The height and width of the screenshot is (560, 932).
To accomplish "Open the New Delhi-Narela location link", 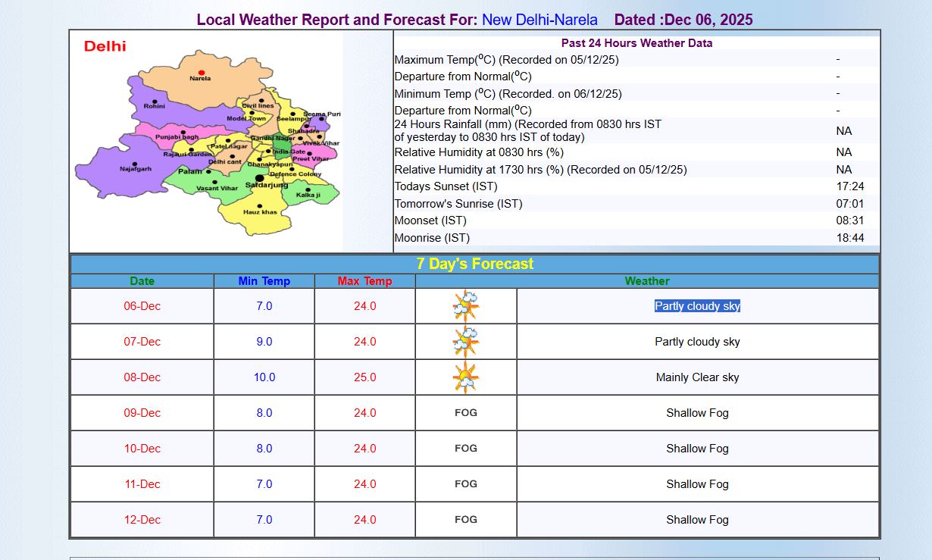I will pos(539,20).
